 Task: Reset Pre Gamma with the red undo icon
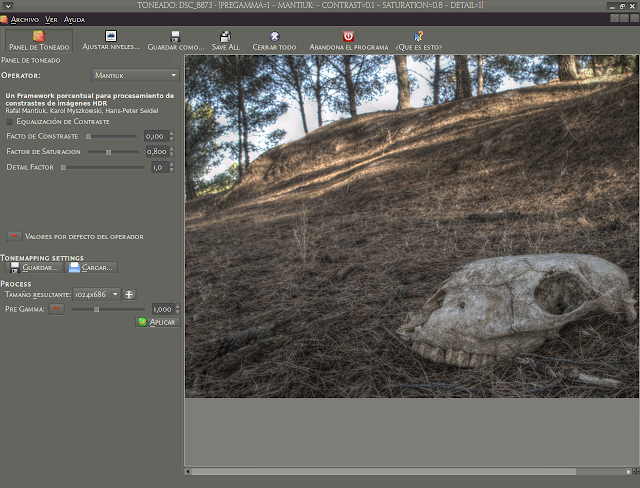(57, 309)
